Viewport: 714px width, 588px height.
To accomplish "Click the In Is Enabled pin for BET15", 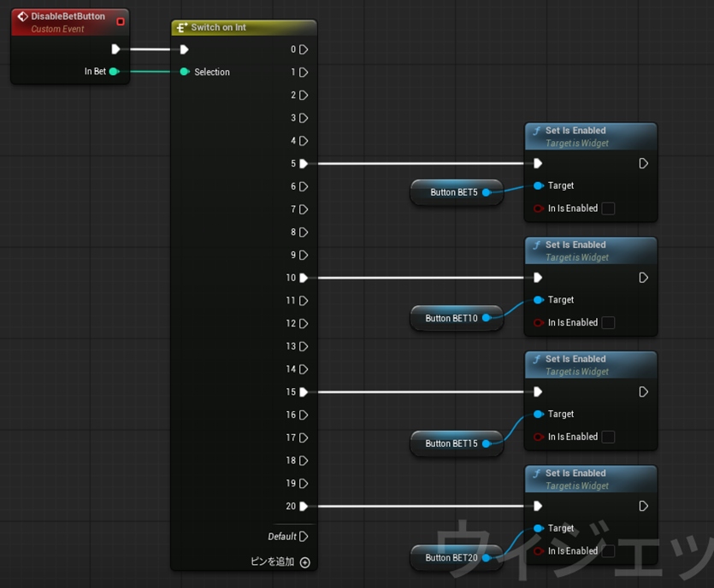I will click(x=538, y=437).
